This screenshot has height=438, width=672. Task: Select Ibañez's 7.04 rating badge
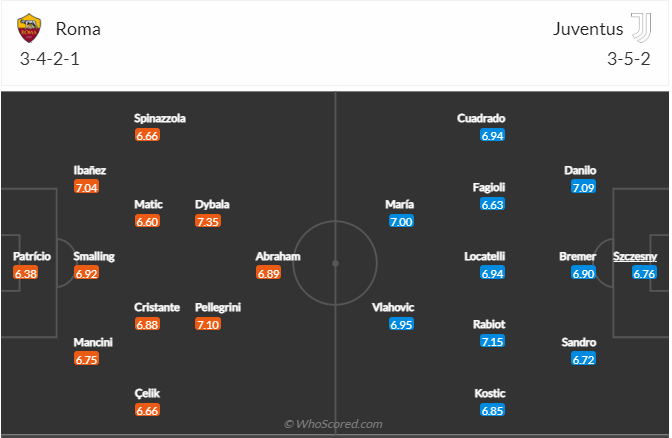87,187
